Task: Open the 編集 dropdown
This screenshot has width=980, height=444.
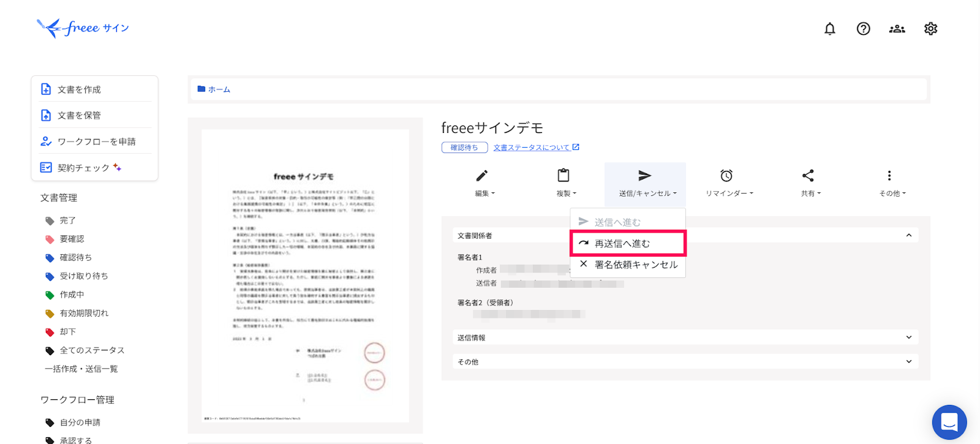Action: coord(484,194)
